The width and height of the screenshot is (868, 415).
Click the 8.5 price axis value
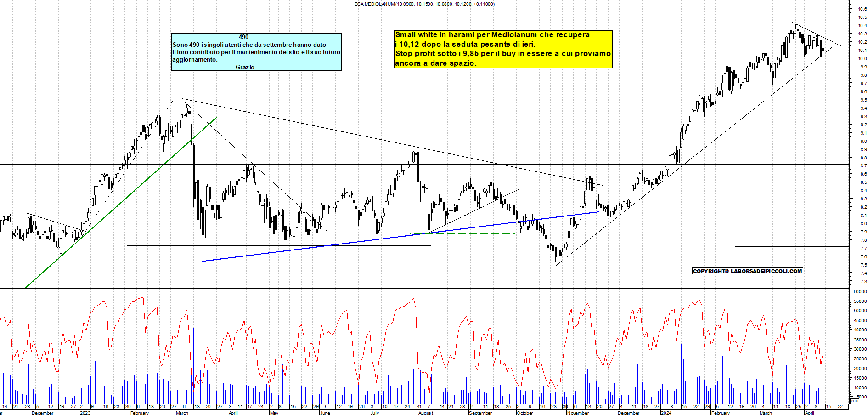click(863, 182)
